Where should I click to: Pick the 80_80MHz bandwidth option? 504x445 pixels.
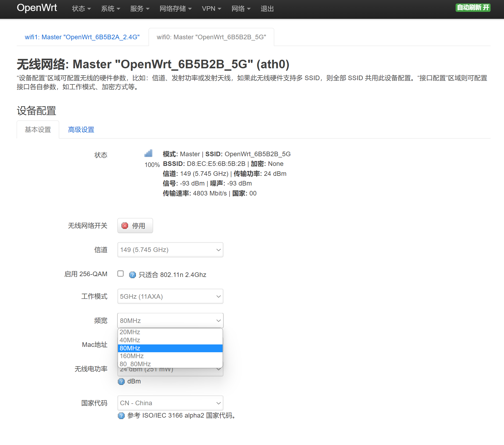pyautogui.click(x=135, y=364)
